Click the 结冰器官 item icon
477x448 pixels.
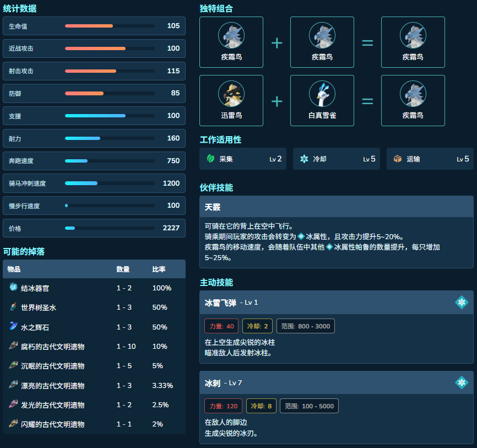[13, 287]
